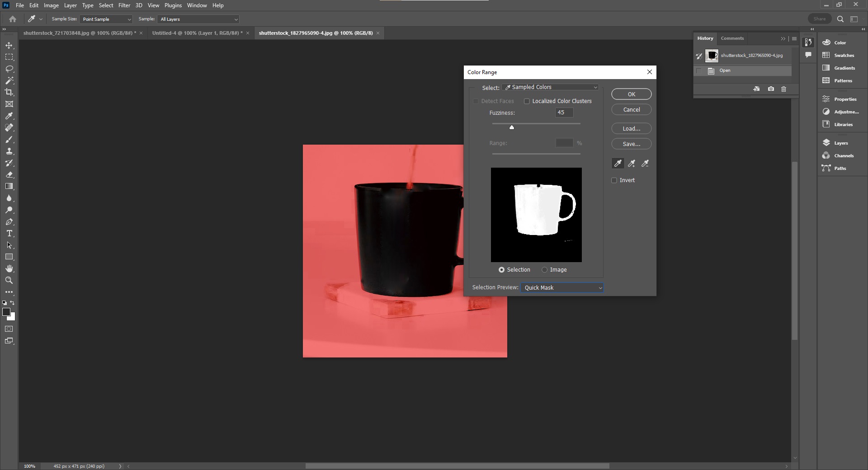Screen dimensions: 868x470
Task: Delete current state trash icon in History
Action: 783,89
